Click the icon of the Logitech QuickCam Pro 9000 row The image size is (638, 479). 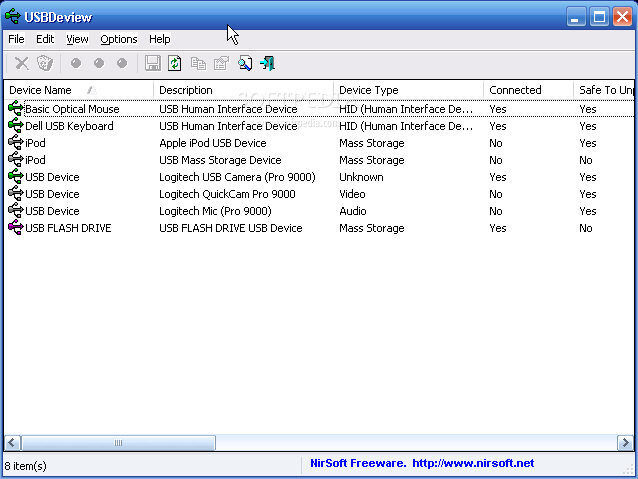click(15, 194)
